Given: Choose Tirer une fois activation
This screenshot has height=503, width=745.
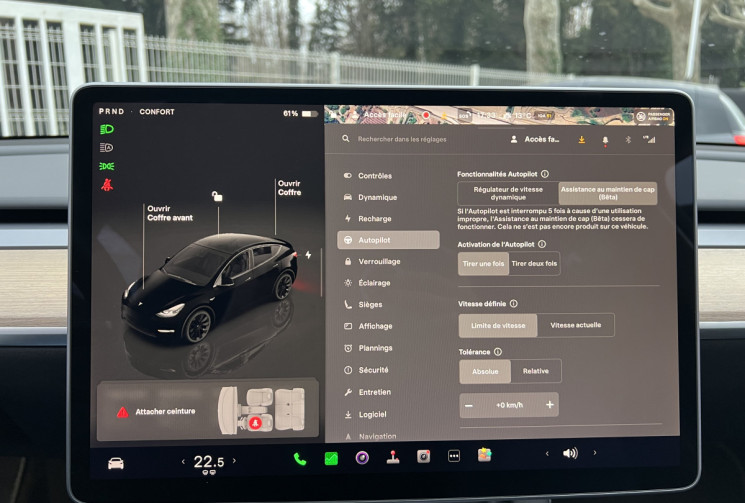Looking at the screenshot, I should [483, 264].
